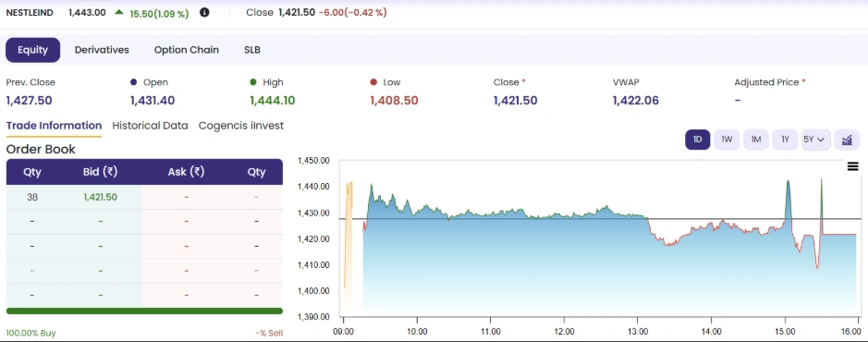Click the green up arrow price indicator
The width and height of the screenshot is (868, 342).
tap(118, 12)
